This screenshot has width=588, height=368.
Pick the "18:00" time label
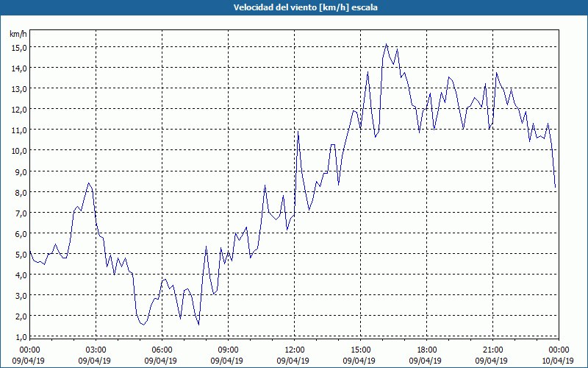(x=427, y=350)
